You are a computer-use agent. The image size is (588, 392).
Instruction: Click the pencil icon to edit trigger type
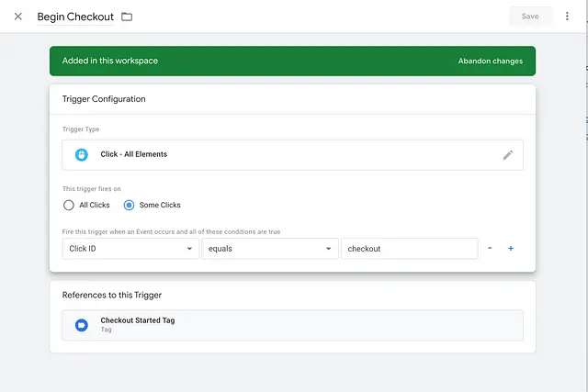point(508,155)
